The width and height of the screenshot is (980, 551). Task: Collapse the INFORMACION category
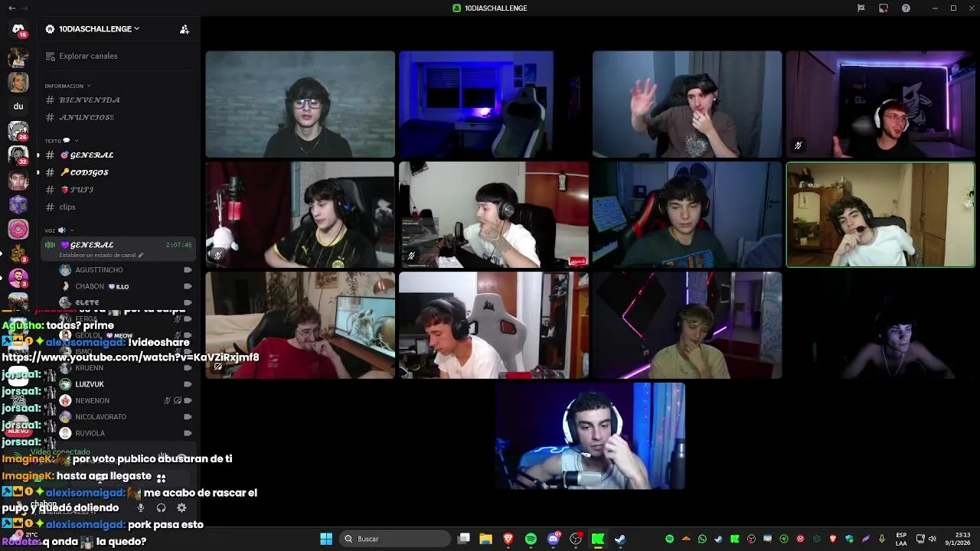point(67,86)
